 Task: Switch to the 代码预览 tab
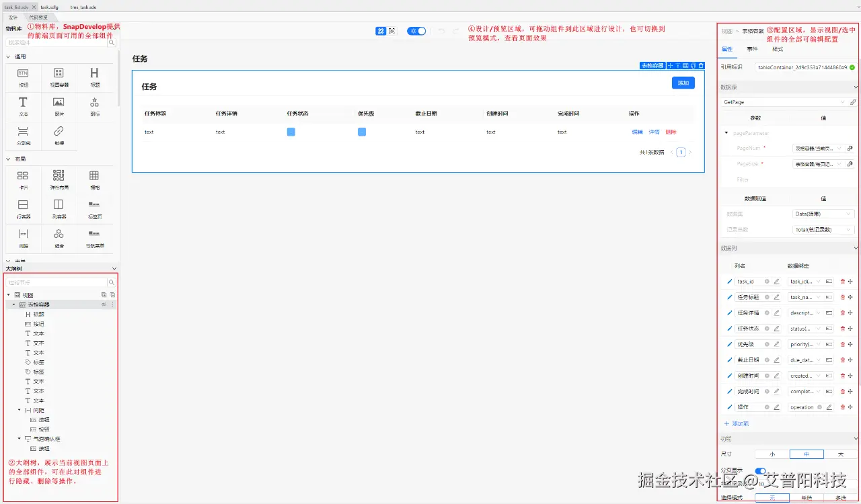point(38,17)
